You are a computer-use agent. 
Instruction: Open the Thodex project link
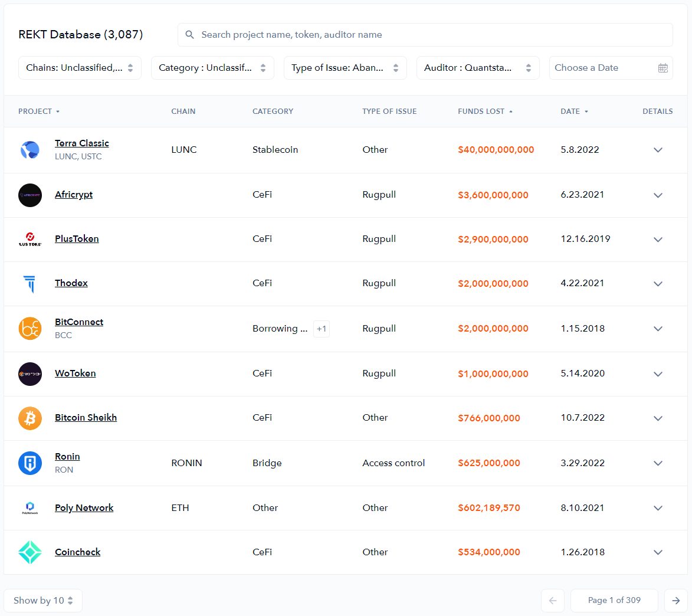[x=71, y=283]
